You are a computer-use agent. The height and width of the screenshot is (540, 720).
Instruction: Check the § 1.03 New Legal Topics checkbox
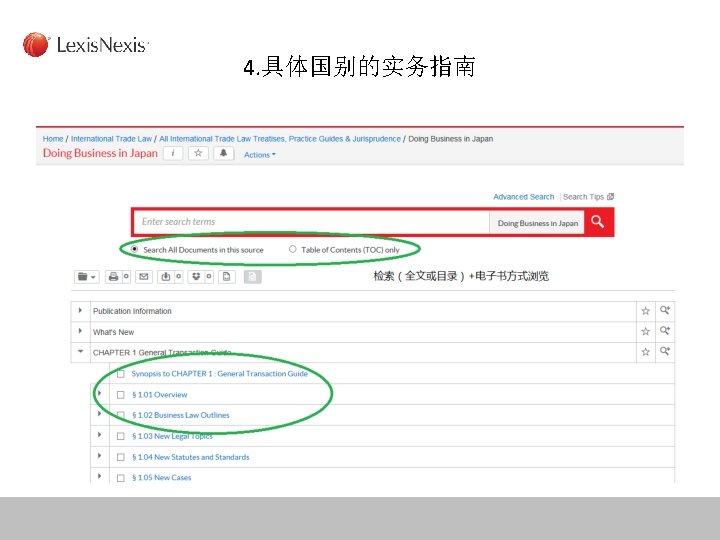[120, 436]
